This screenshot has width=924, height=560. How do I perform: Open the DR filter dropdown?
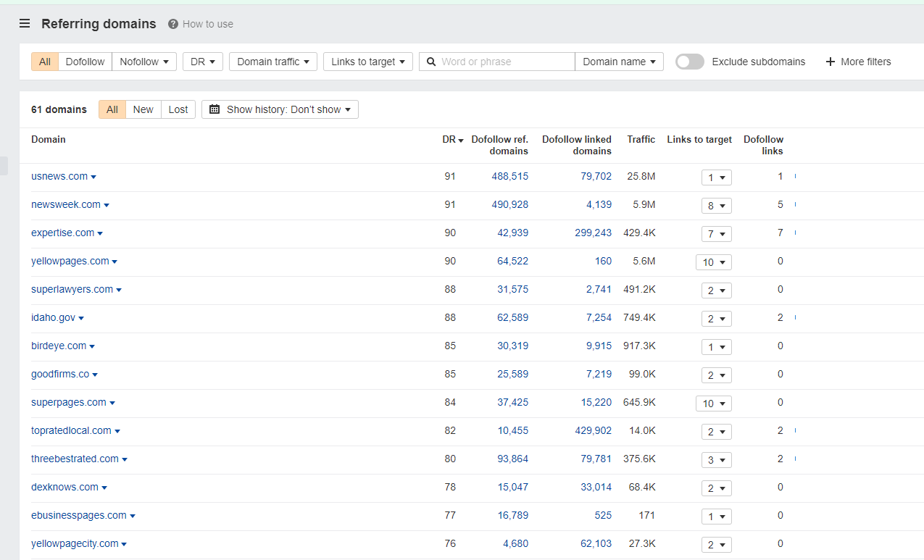coord(203,62)
